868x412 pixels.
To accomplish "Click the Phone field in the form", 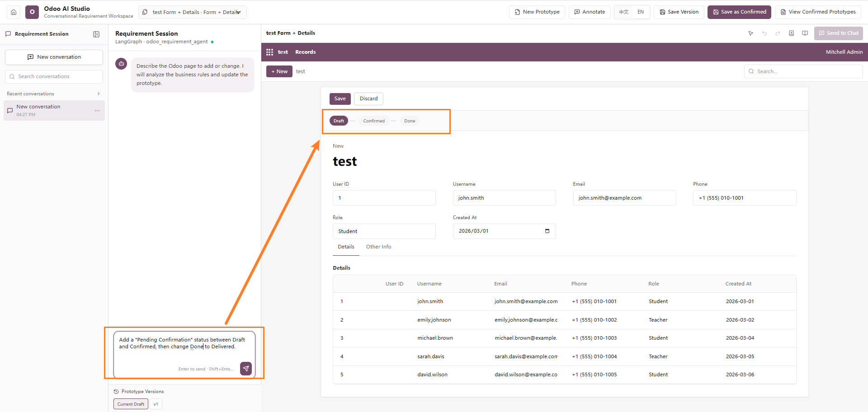I will pyautogui.click(x=745, y=198).
